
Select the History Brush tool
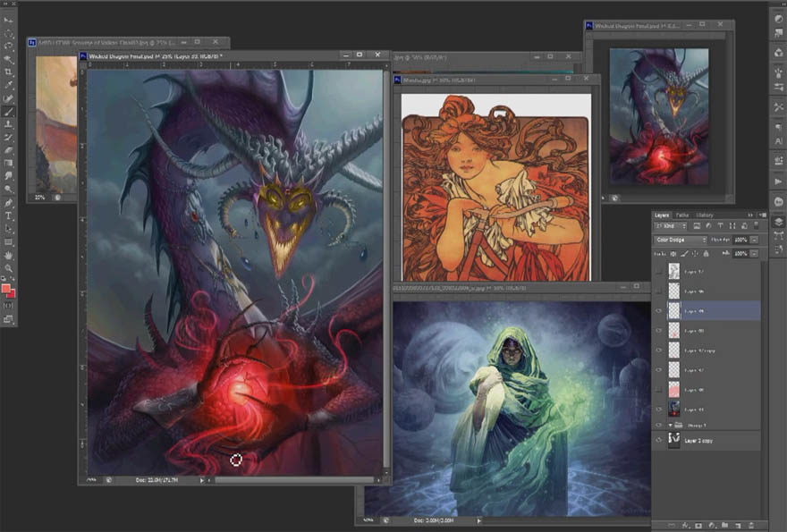pos(9,138)
